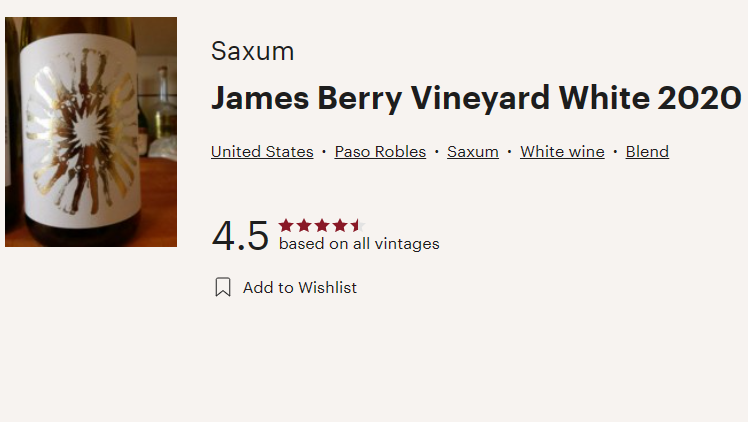The image size is (748, 422).
Task: Follow the underlined Saxum winery link
Action: point(473,152)
